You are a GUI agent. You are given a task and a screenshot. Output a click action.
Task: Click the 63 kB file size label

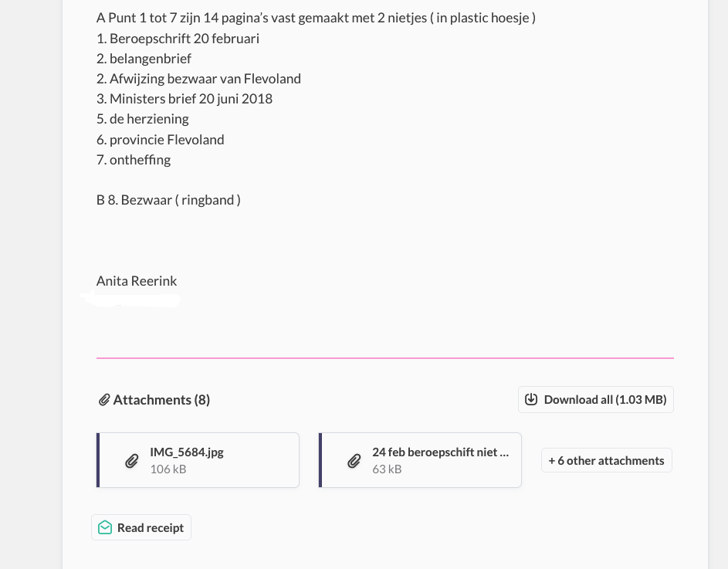pyautogui.click(x=387, y=469)
